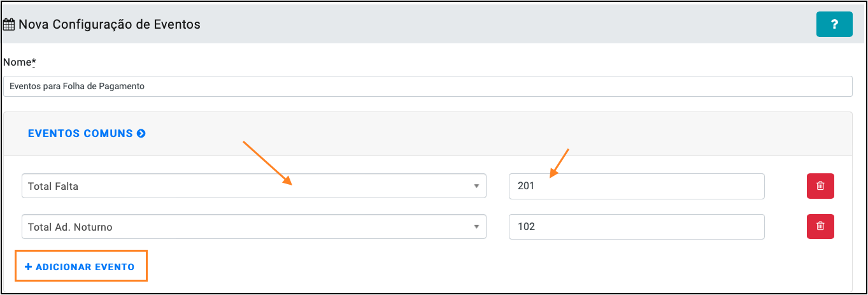Delete the Total Ad. Noturno event row
Viewport: 868px width, 295px height.
tap(820, 226)
